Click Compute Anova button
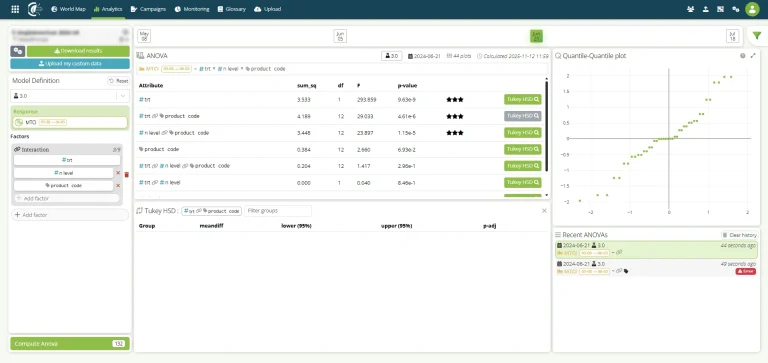The height and width of the screenshot is (363, 768). pyautogui.click(x=70, y=344)
